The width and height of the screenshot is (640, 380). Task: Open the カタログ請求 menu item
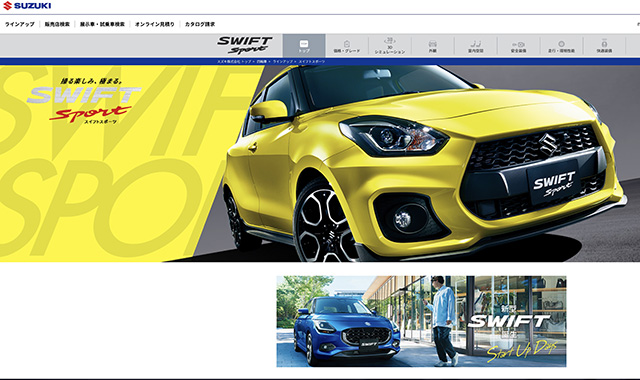coord(200,24)
